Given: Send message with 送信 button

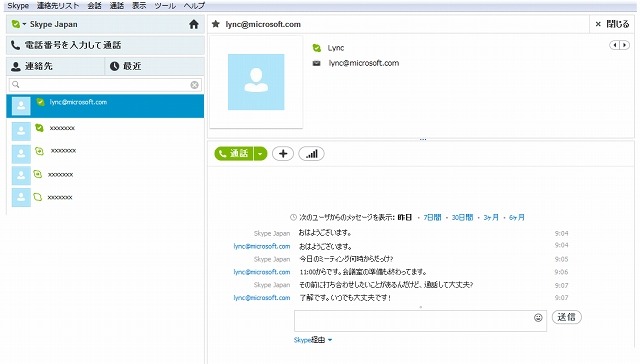Looking at the screenshot, I should [567, 317].
